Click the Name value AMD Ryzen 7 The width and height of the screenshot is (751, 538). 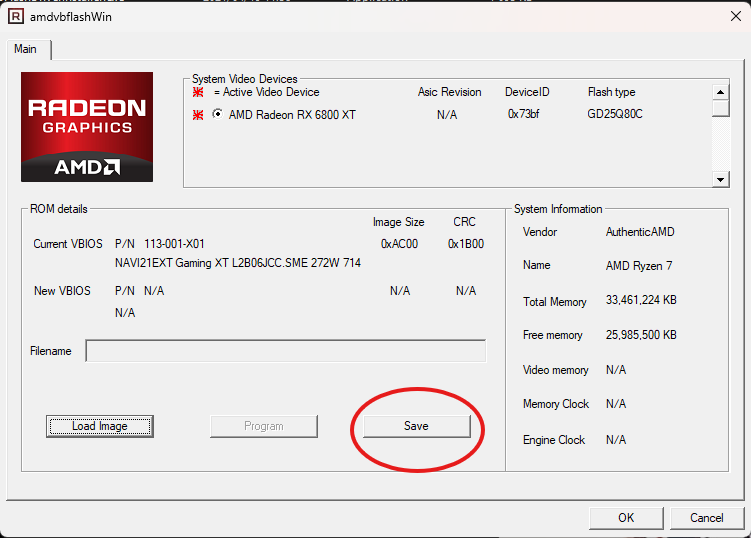coord(639,266)
